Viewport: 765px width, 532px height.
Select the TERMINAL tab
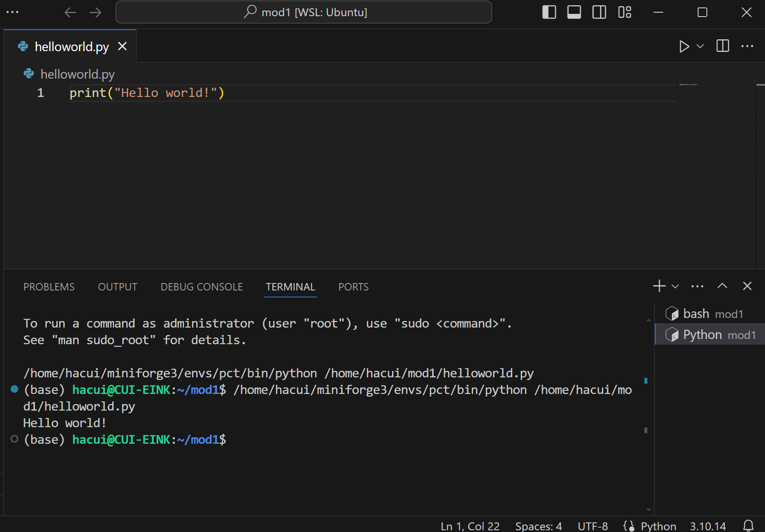[290, 287]
